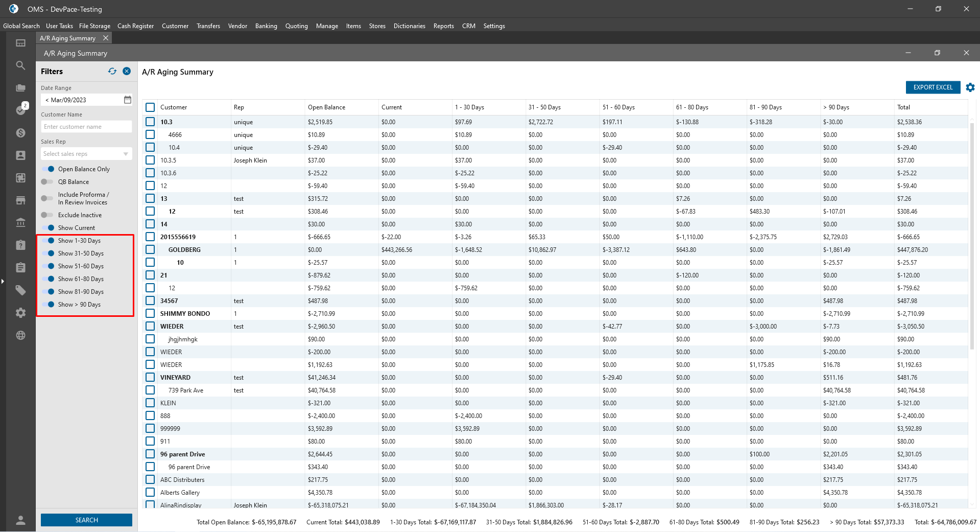
Task: Enable the QB Balance switch
Action: click(x=47, y=181)
